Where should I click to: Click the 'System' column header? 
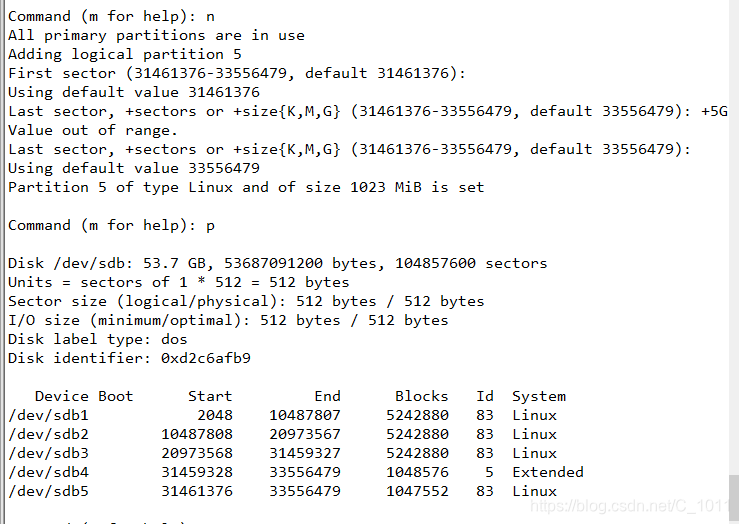(x=539, y=397)
